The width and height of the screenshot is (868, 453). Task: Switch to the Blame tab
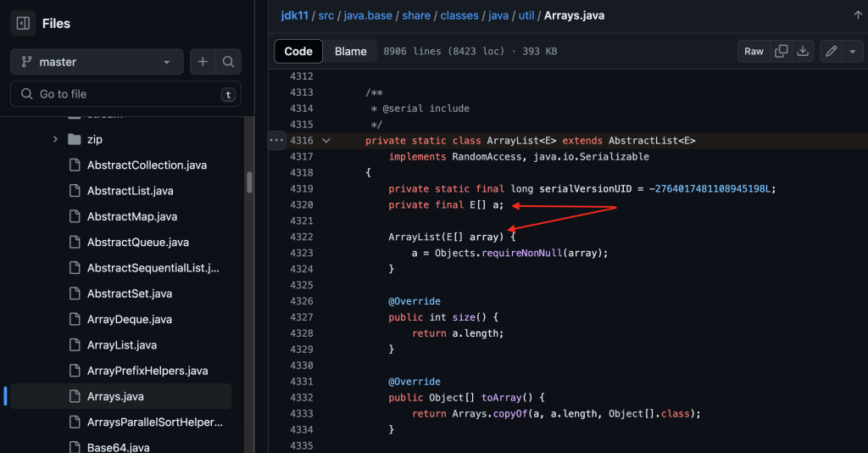pos(350,51)
